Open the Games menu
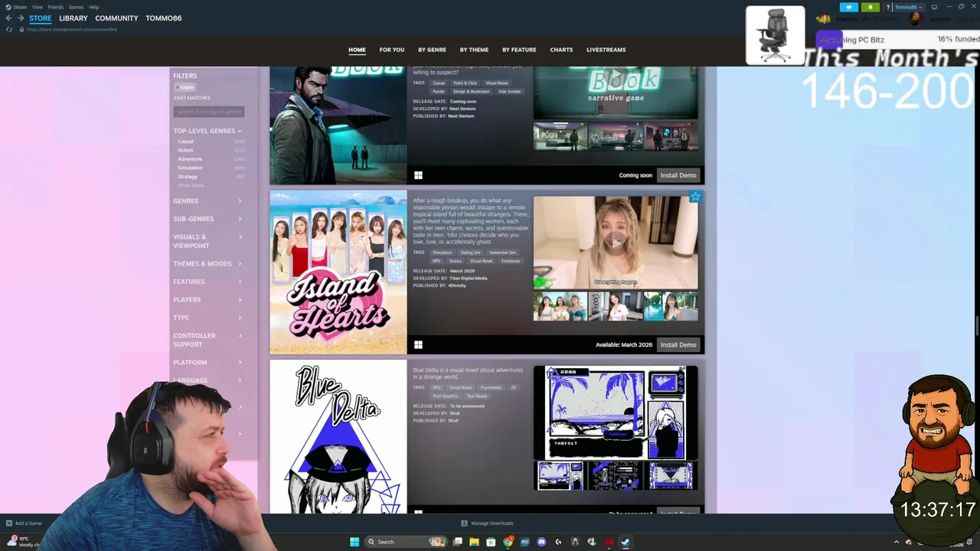The image size is (980, 551). pos(76,7)
